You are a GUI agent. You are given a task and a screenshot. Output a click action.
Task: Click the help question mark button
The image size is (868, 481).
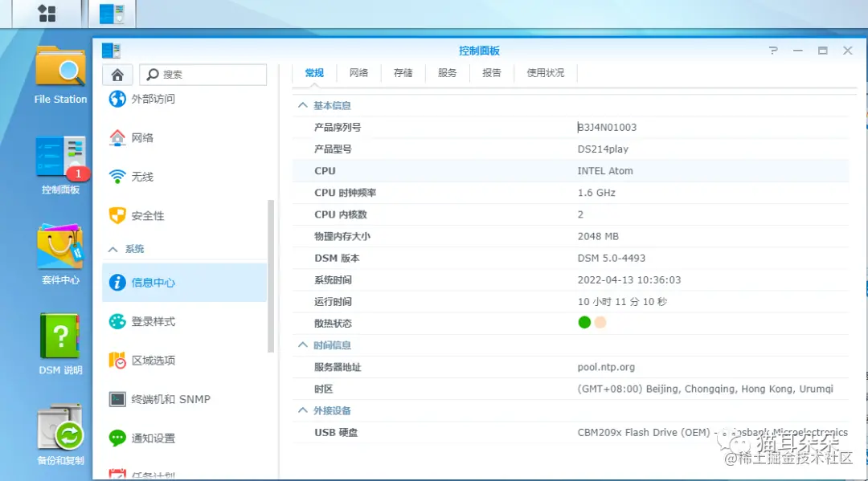point(773,50)
